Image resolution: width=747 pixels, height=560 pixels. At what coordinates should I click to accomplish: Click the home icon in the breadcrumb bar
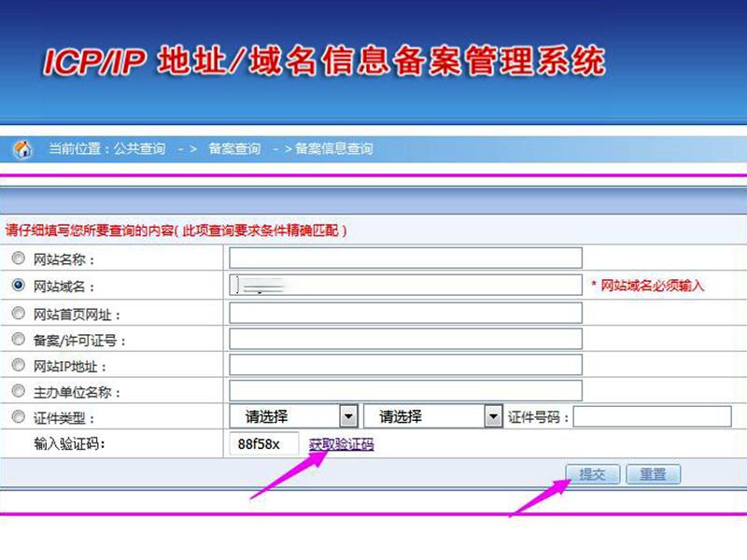23,147
